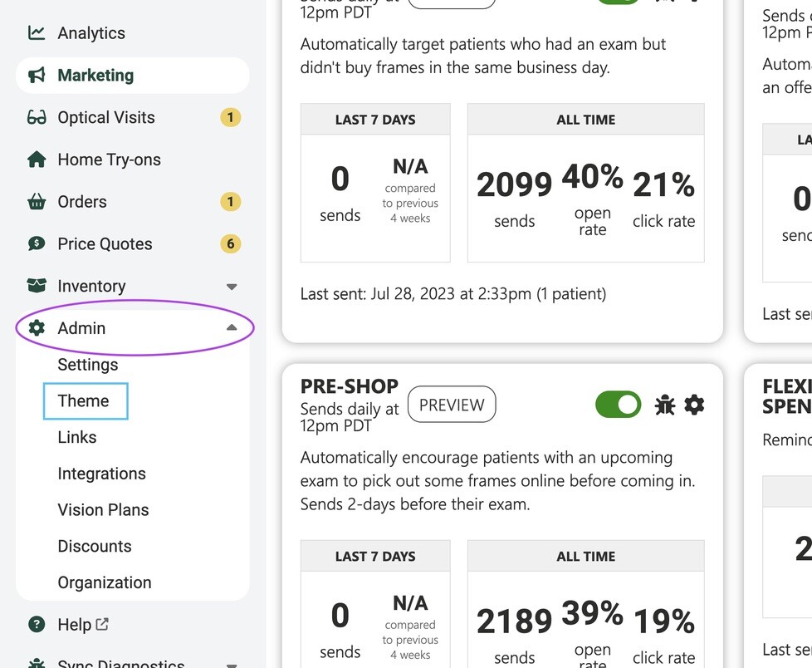Click the Home Try-ons house icon

coord(37,160)
